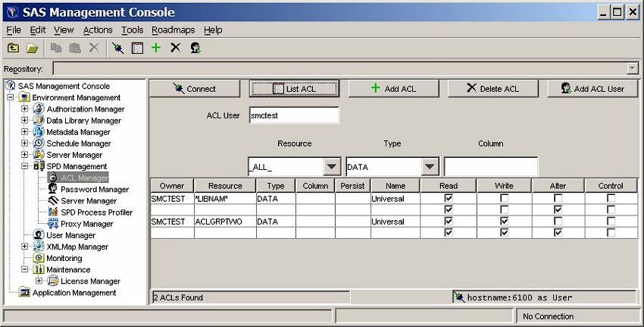Click the black X delete toolbar icon
644x327 pixels.
click(175, 48)
